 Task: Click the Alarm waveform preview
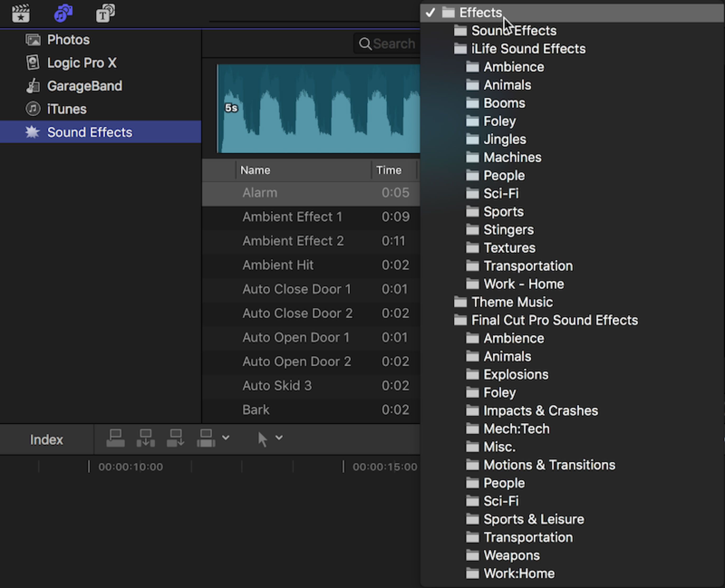point(318,108)
